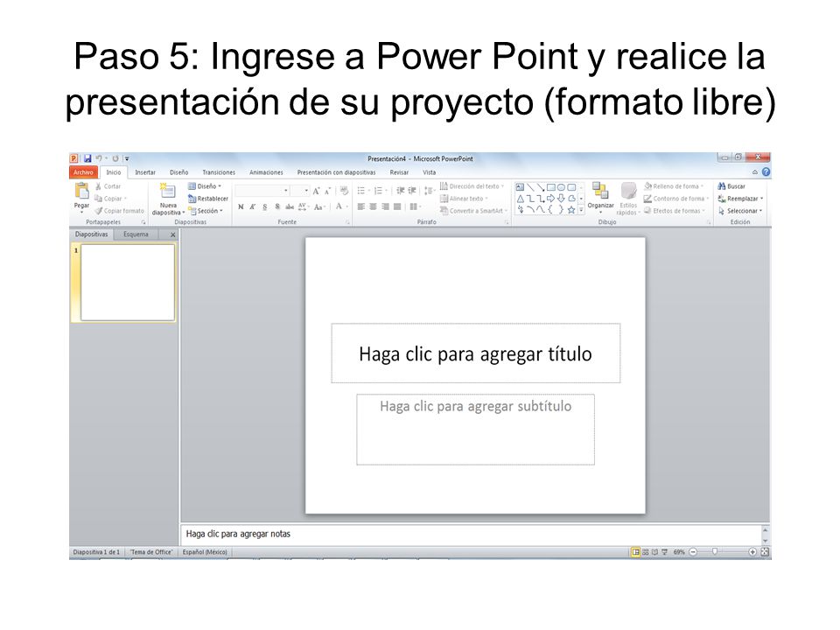Click the Nueva diapositiva icon
The height and width of the screenshot is (630, 840).
coord(168,191)
